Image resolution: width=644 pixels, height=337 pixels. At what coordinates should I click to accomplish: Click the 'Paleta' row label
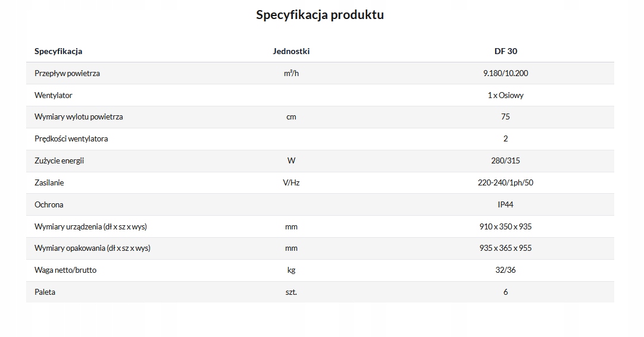click(45, 292)
